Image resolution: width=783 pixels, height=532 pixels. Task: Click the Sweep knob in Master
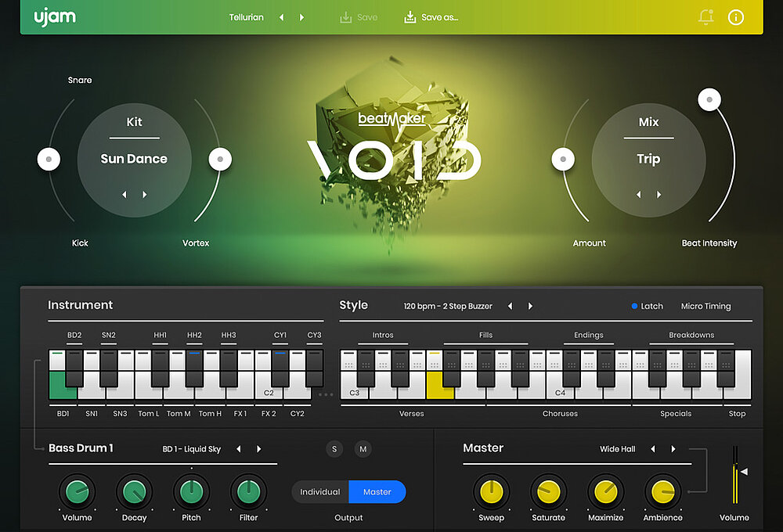(x=492, y=492)
